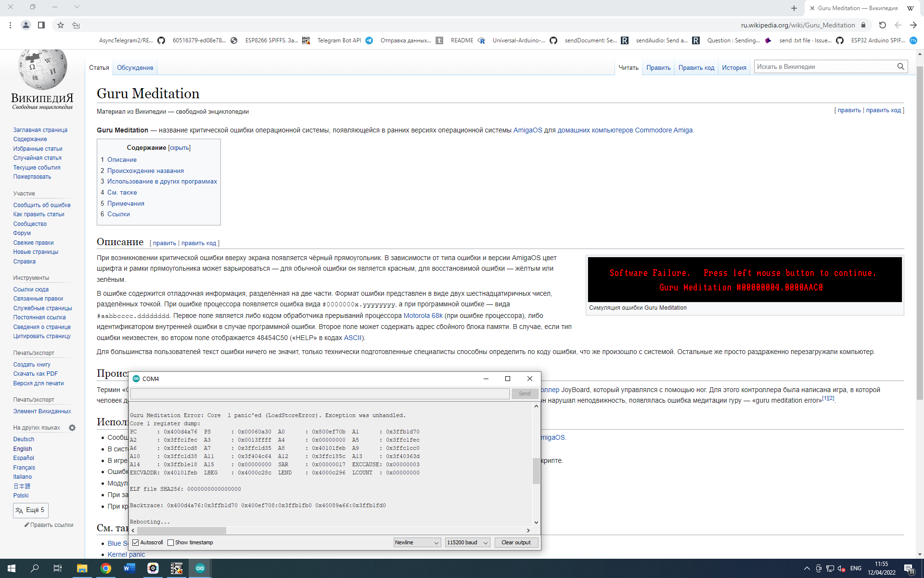Hide the Содержание table of contents
This screenshot has height=578, width=924.
click(x=180, y=148)
